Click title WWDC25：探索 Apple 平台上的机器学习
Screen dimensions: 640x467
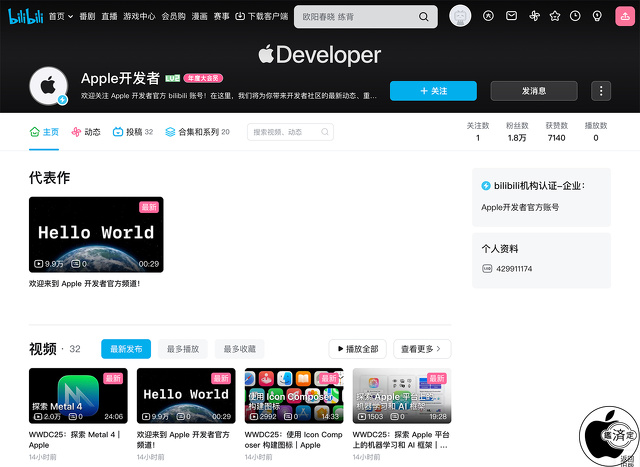(401, 440)
